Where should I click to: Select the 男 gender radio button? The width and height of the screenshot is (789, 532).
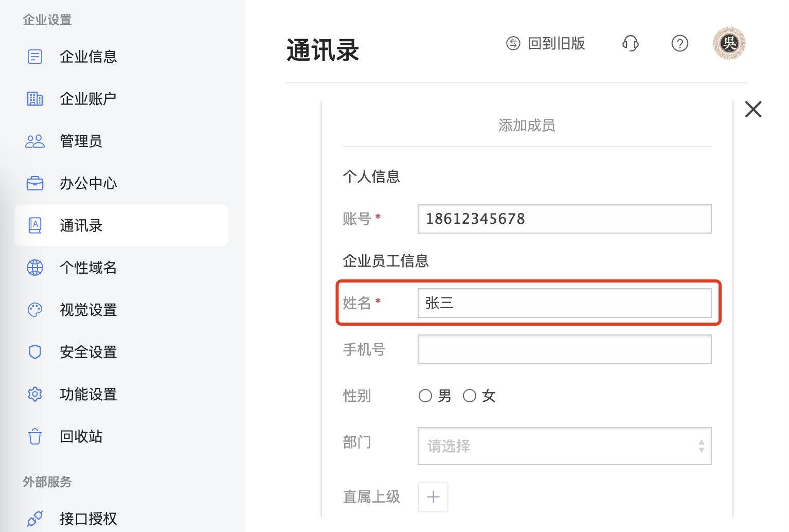click(x=425, y=396)
